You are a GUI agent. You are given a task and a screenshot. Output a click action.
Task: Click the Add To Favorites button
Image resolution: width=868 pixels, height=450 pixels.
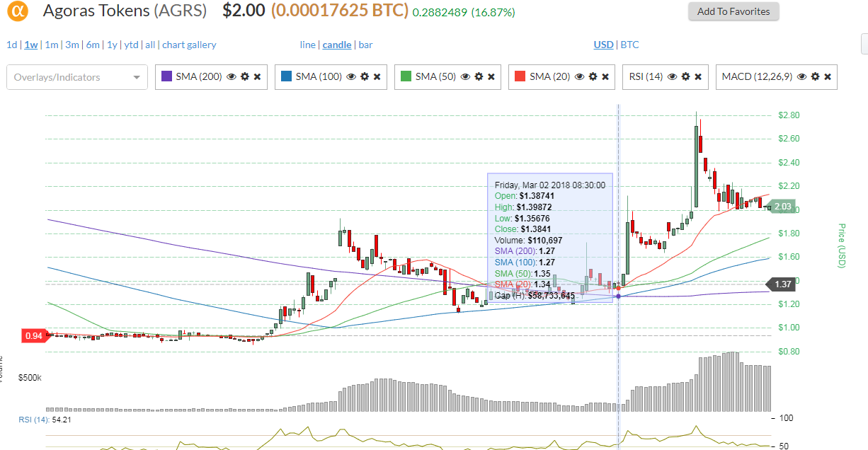733,11
